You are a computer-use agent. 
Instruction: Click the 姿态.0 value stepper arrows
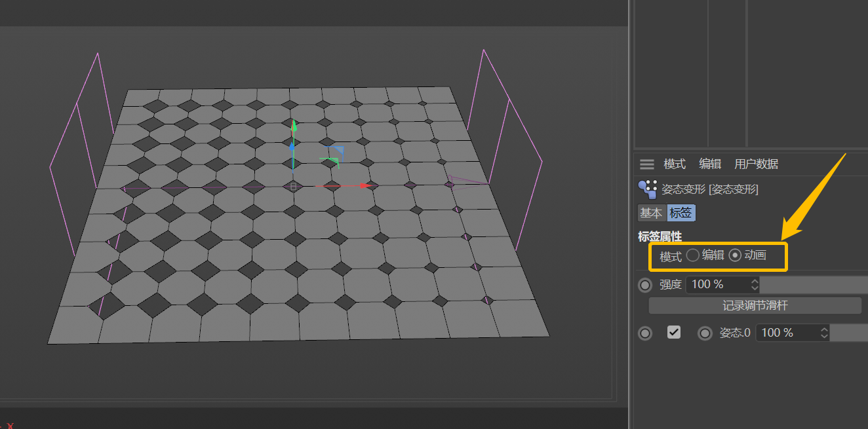point(825,333)
